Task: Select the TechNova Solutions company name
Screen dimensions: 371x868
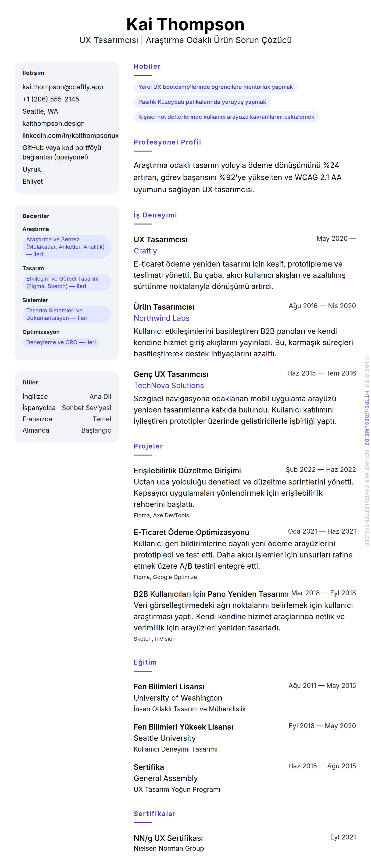Action: [168, 385]
